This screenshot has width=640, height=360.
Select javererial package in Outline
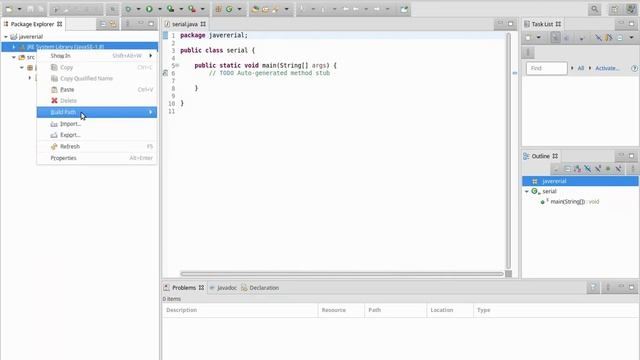coord(580,181)
